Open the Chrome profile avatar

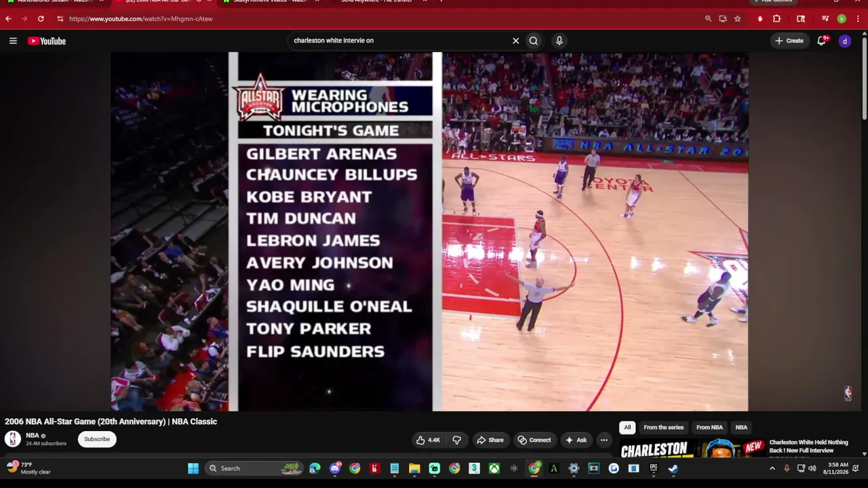(842, 19)
